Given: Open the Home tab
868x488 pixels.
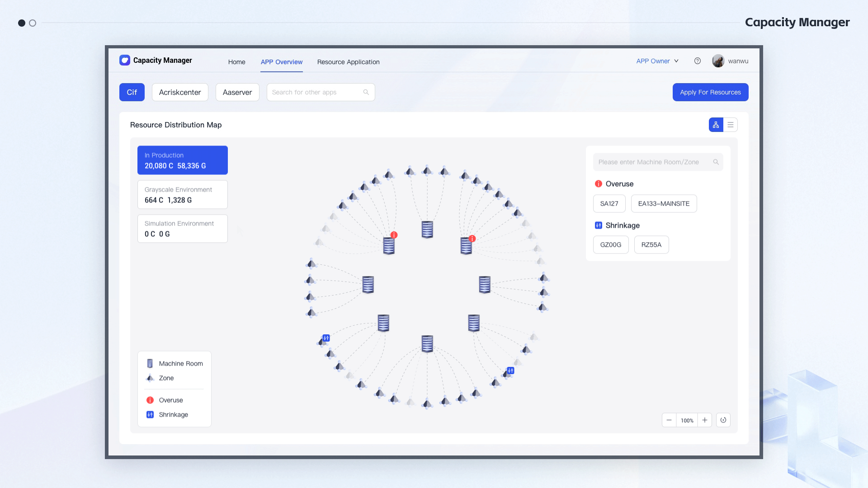Looking at the screenshot, I should pos(236,62).
